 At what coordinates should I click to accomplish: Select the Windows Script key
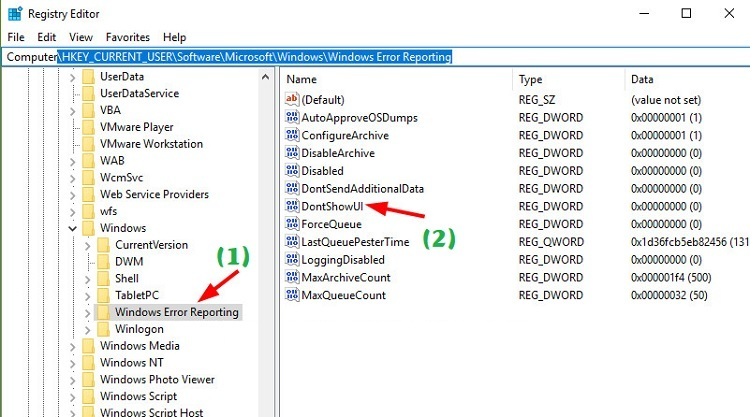point(138,396)
